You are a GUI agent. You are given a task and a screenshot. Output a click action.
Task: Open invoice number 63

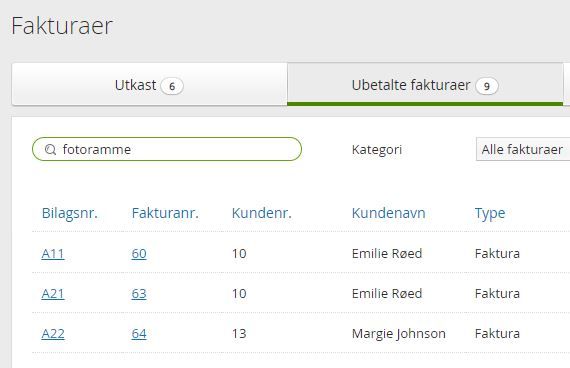point(139,293)
